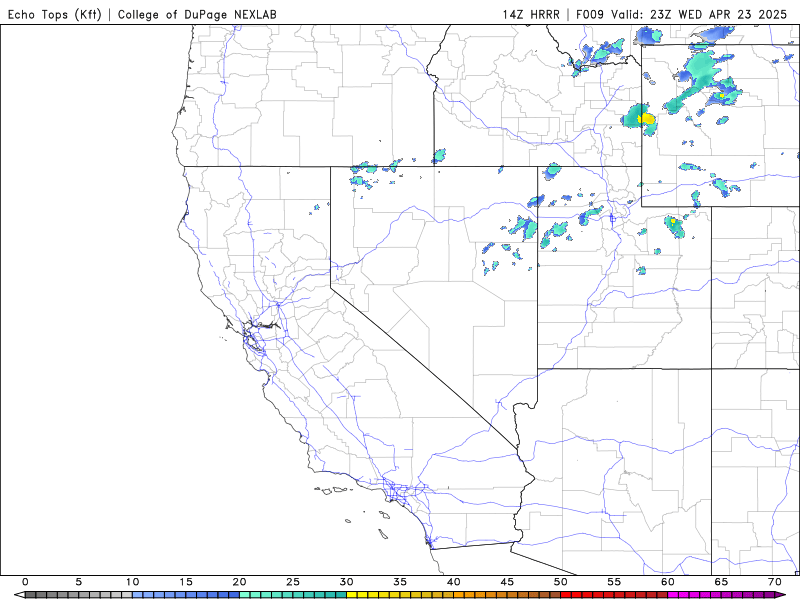800x600 pixels.
Task: Click the "F009 Valid: 23Z WED APR 23 2025" text
Action: tap(682, 14)
